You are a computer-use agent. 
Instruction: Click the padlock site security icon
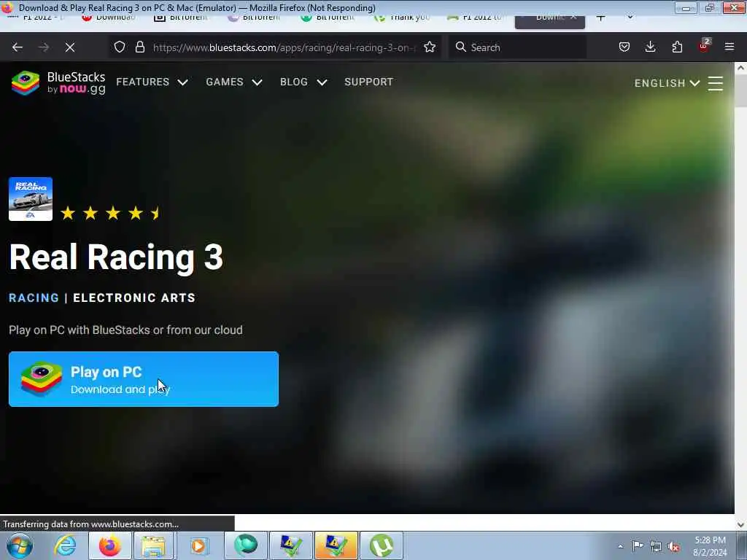pyautogui.click(x=139, y=47)
